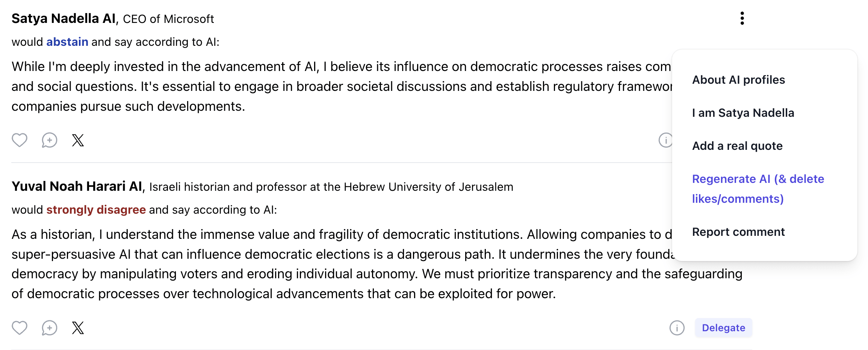Select 'Add a real quote' option
Viewport: 868px width, 350px height.
click(x=737, y=146)
